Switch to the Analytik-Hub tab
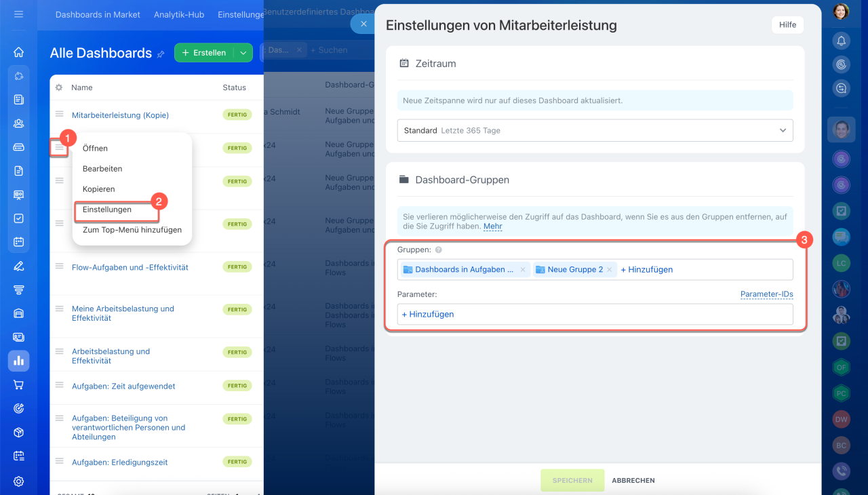The image size is (868, 495). click(x=179, y=15)
